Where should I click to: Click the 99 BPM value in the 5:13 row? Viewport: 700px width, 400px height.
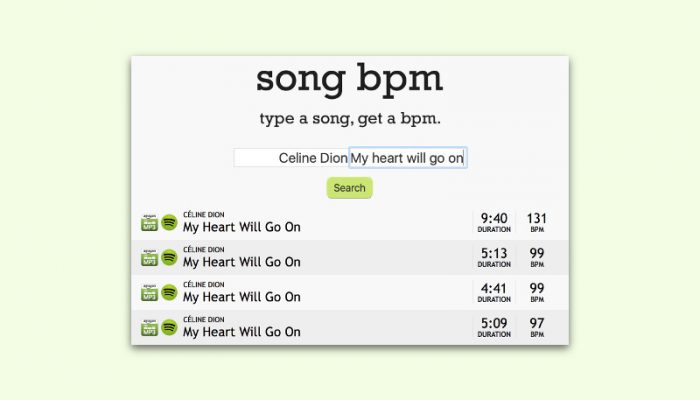[x=537, y=253]
